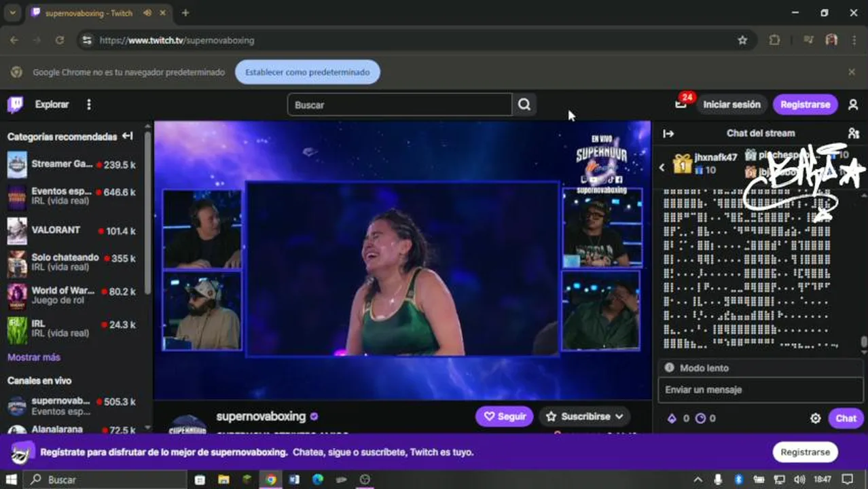Click Enviar un mensaje chat input
This screenshot has width=868, height=489.
point(760,390)
